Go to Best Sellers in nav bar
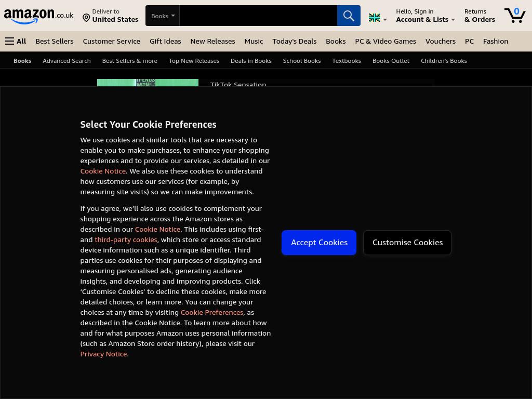532x399 pixels. pos(55,41)
